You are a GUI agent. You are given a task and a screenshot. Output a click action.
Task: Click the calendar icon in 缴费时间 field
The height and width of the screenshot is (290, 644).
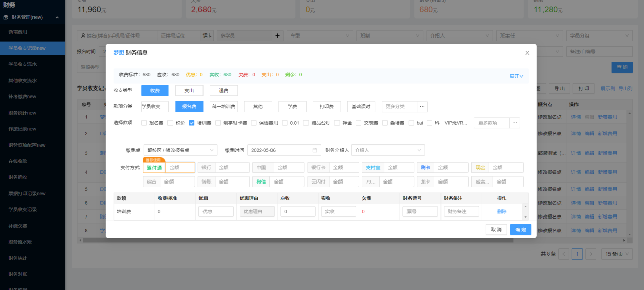point(315,150)
